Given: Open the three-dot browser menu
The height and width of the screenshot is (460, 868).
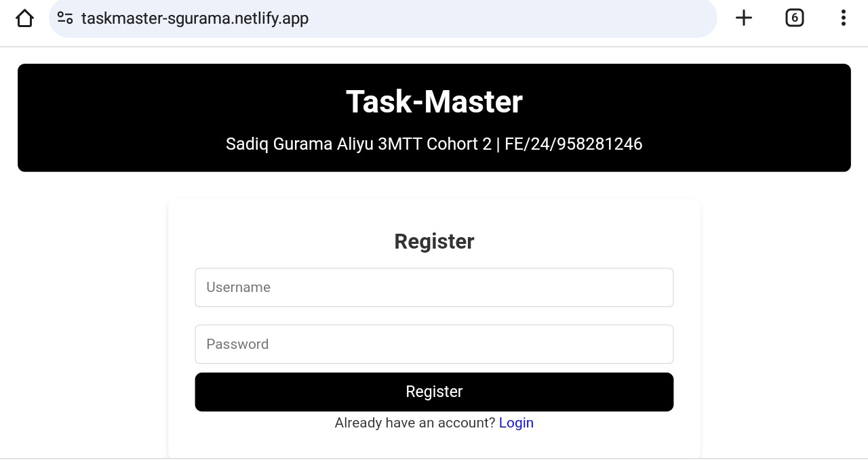Looking at the screenshot, I should [843, 18].
